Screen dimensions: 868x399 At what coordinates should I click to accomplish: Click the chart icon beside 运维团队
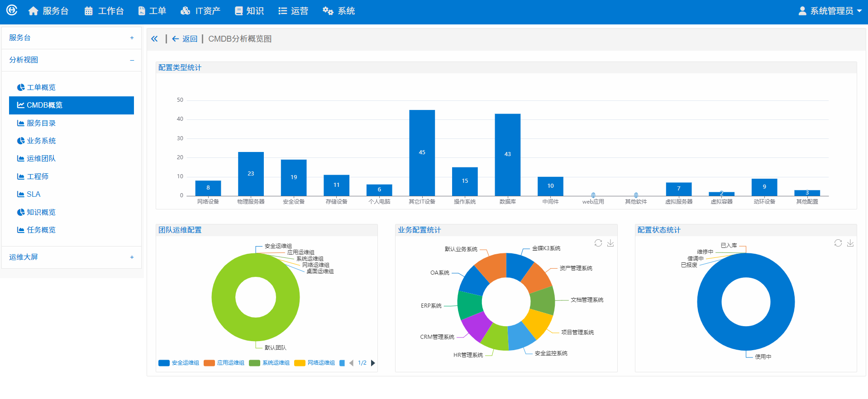pyautogui.click(x=21, y=158)
